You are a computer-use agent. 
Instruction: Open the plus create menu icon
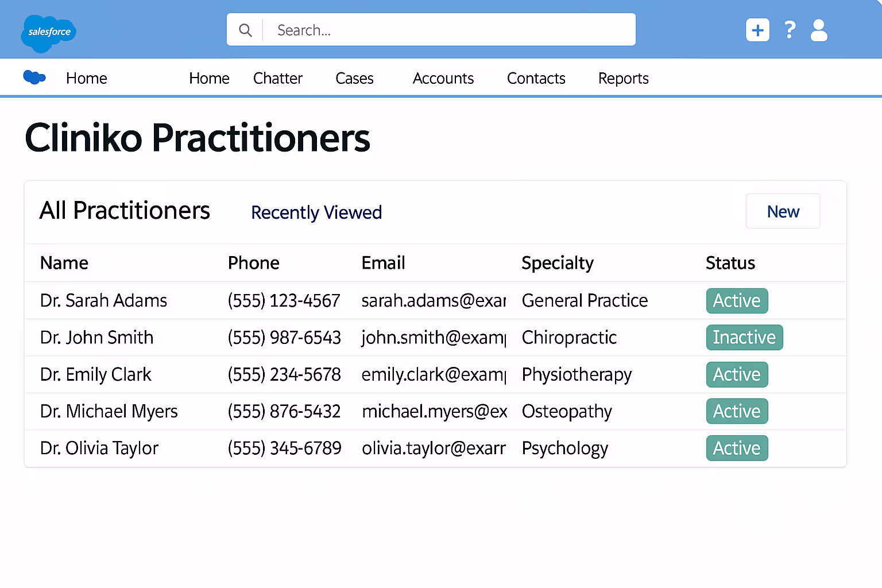click(x=757, y=30)
